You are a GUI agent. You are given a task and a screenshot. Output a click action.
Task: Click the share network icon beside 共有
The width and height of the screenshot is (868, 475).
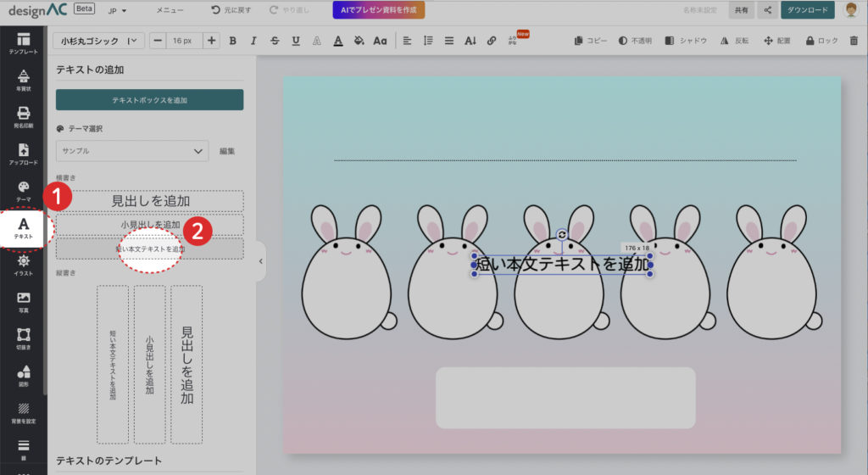767,10
